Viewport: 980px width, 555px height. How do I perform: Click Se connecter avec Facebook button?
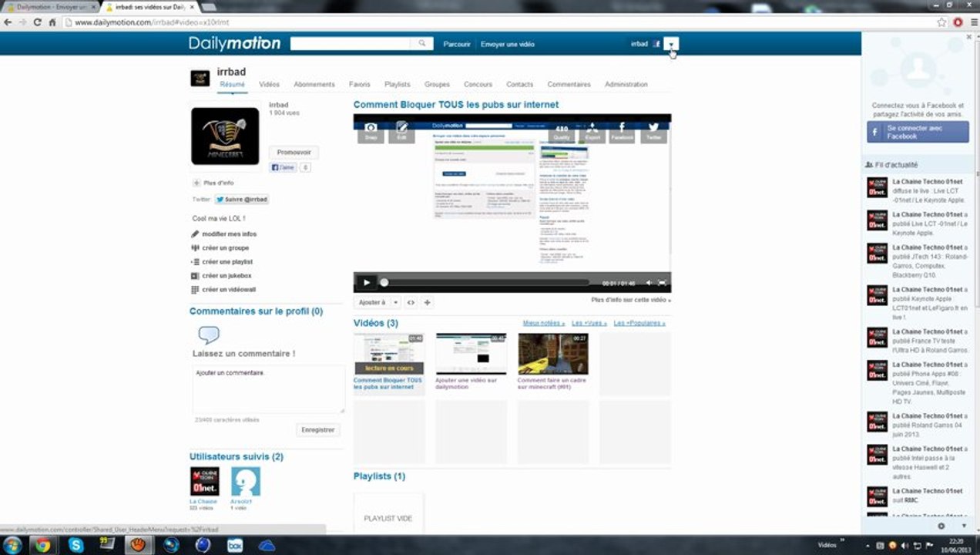tap(918, 132)
